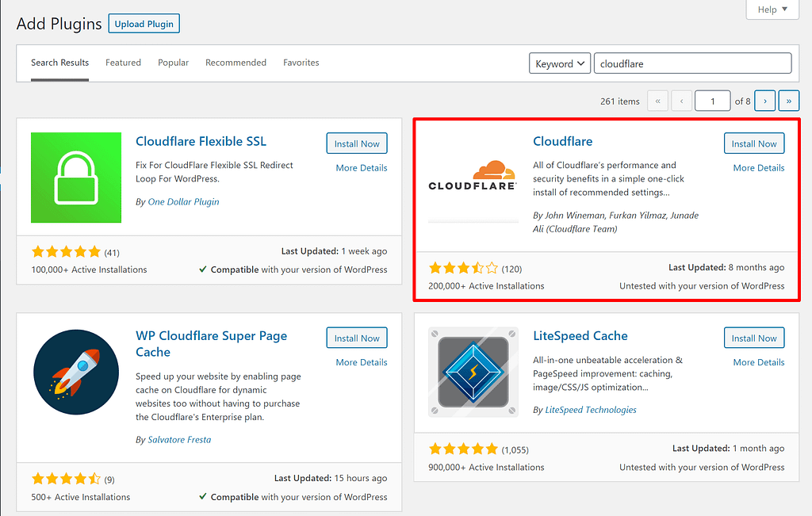Expand the Help menu
Image resolution: width=812 pixels, height=516 pixels.
coord(771,10)
